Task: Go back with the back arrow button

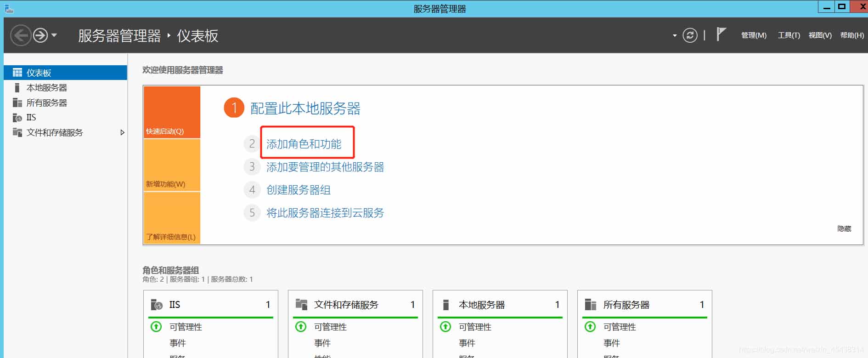Action: coord(21,35)
